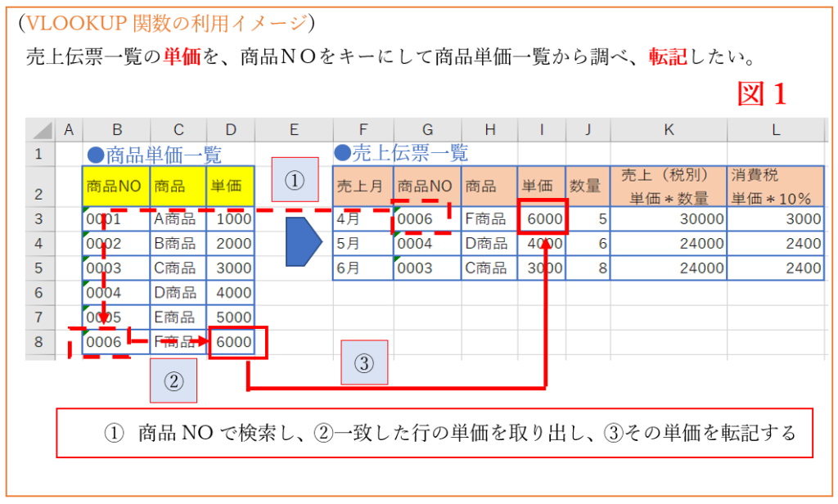This screenshot has width=838, height=504.
Task: Select the circled number 2 callout box
Action: pos(173,380)
